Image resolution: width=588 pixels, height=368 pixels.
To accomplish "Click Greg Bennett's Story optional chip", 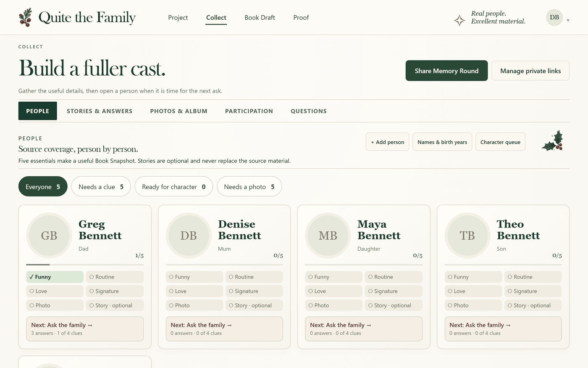I will point(115,305).
